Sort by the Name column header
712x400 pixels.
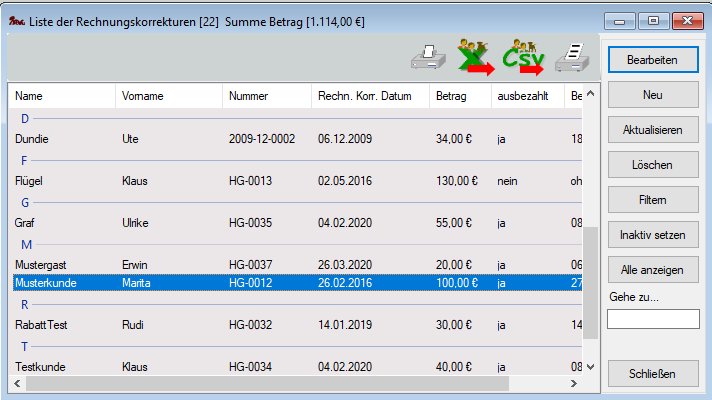point(60,96)
